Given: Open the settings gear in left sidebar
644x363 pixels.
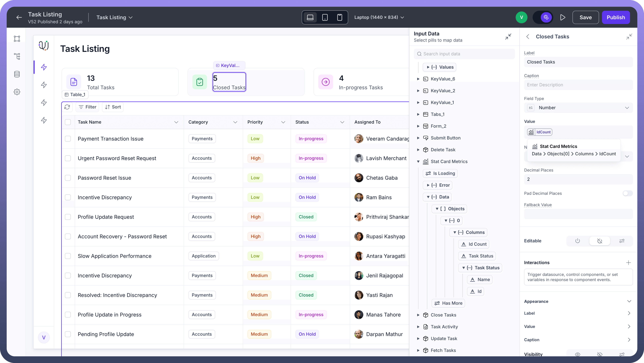Looking at the screenshot, I should pos(17,92).
